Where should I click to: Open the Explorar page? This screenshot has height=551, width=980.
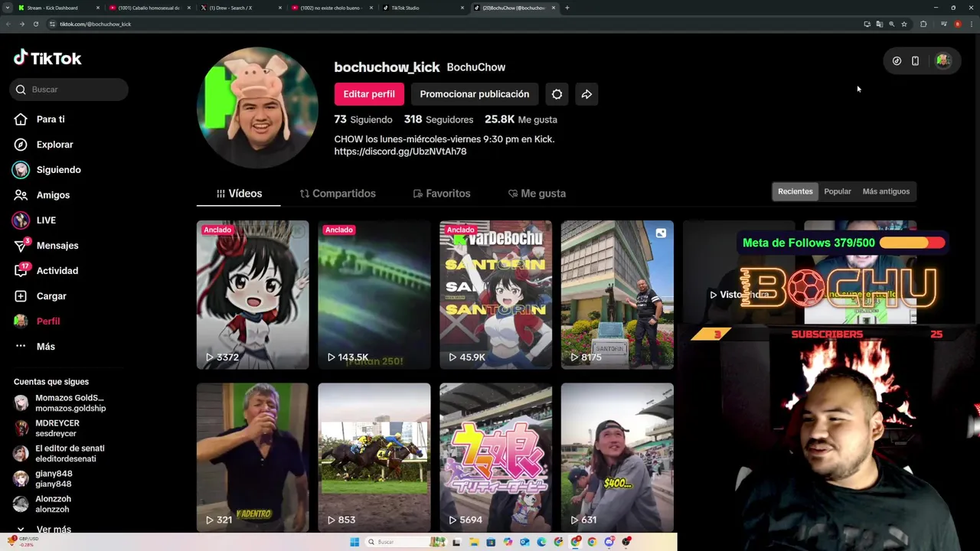coord(44,145)
